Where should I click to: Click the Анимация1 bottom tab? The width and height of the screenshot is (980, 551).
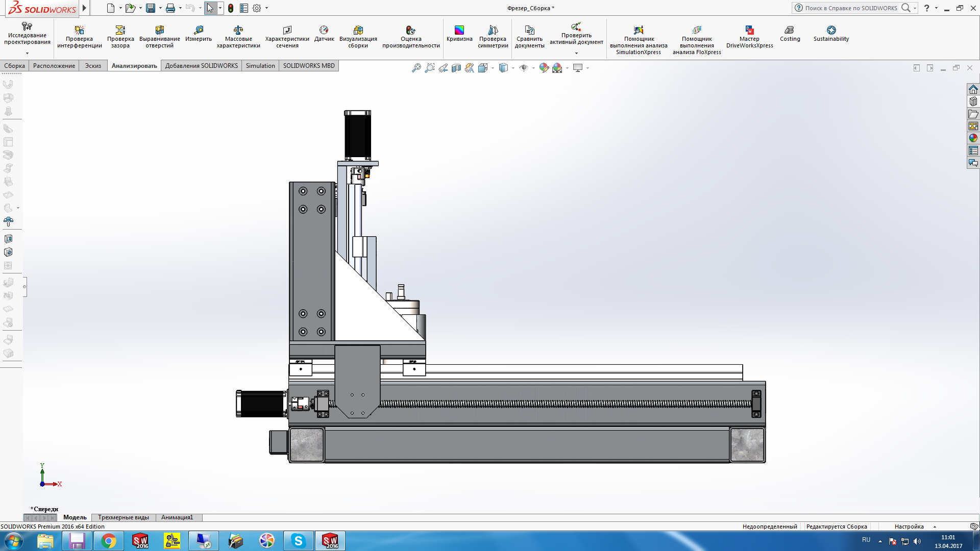177,517
